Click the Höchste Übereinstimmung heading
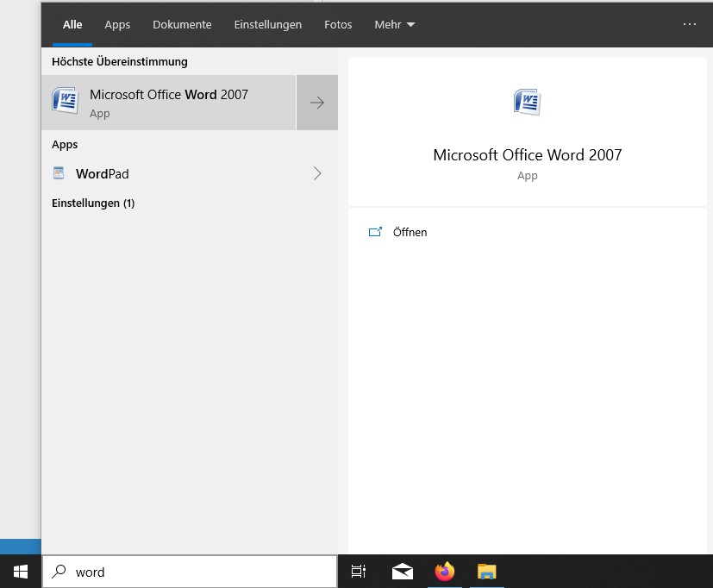This screenshot has height=588, width=713. tap(120, 61)
